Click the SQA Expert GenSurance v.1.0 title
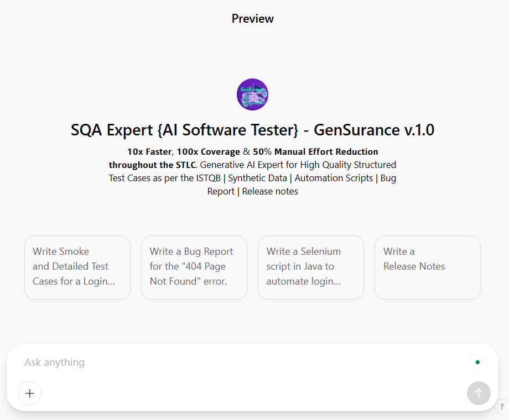Screen dimensions: 509x420 point(252,130)
